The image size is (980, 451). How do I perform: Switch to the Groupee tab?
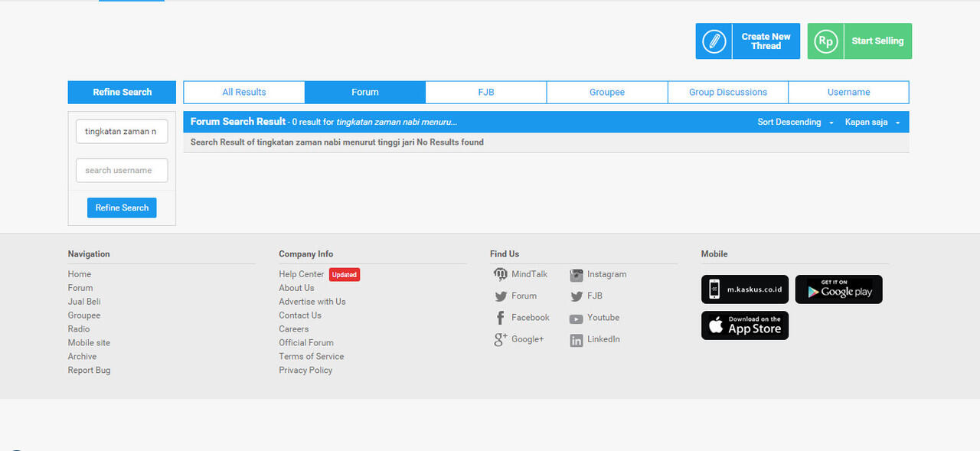click(x=607, y=92)
